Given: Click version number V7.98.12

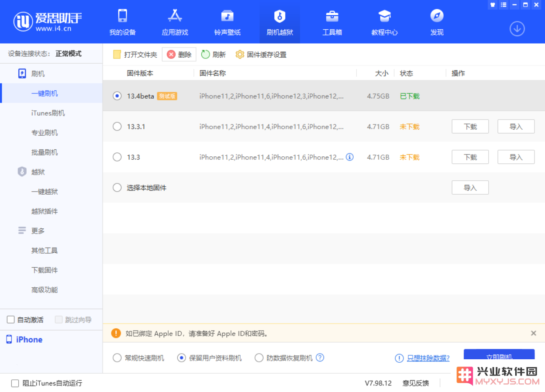Looking at the screenshot, I should pos(378,383).
